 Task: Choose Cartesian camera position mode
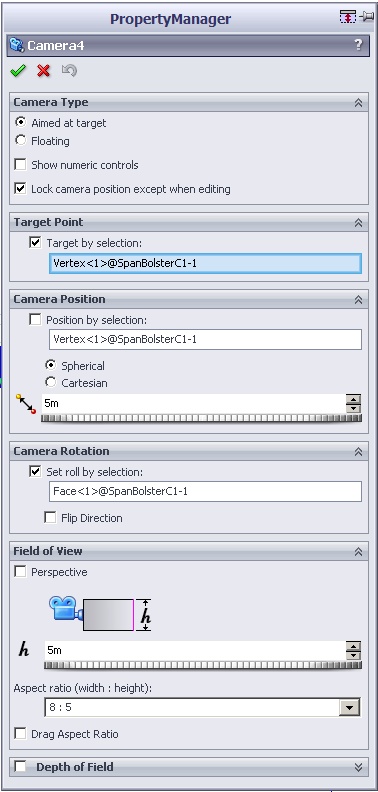coord(51,382)
